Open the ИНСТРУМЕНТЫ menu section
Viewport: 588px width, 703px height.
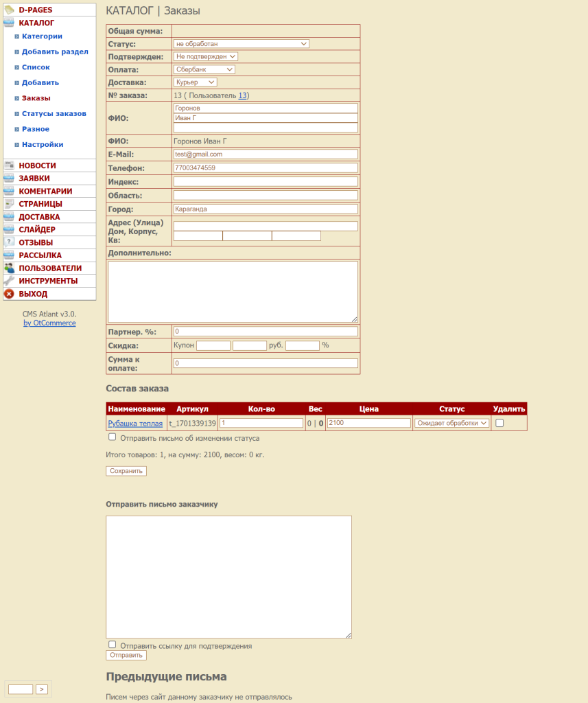point(49,281)
